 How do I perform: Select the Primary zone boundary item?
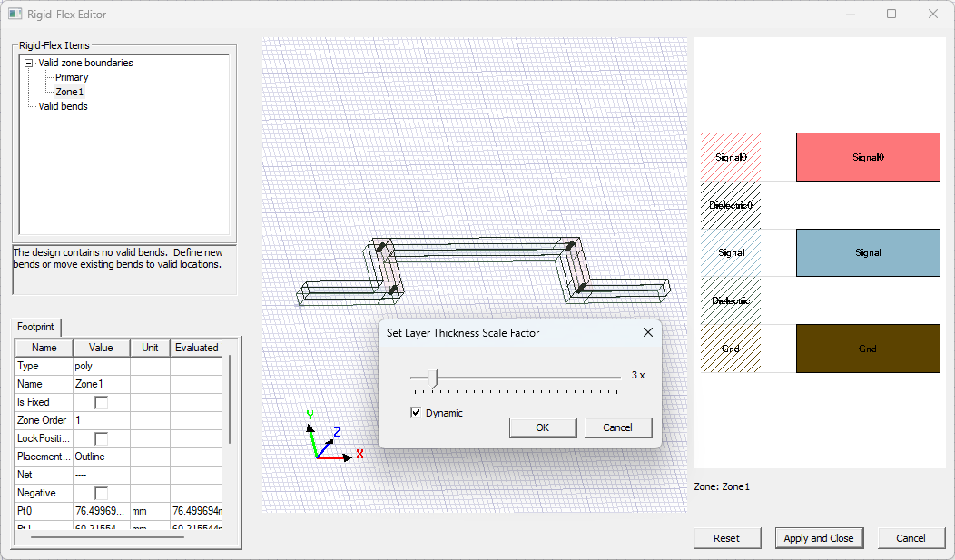73,76
